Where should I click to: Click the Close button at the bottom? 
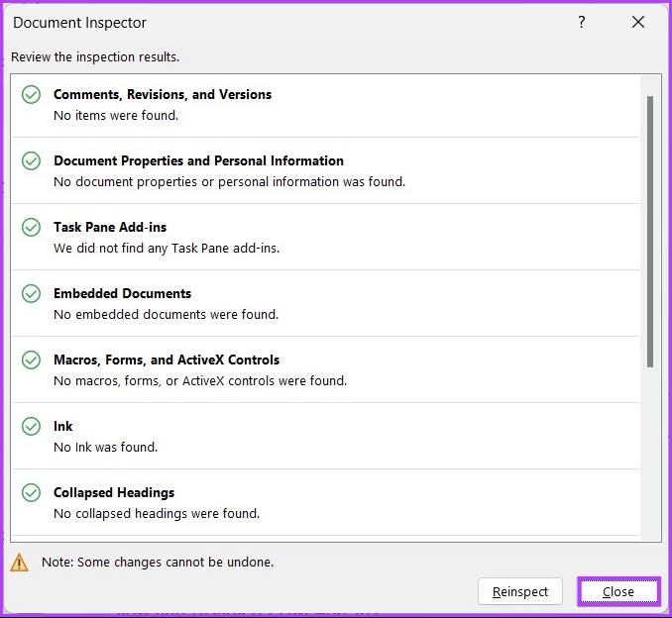pos(618,591)
